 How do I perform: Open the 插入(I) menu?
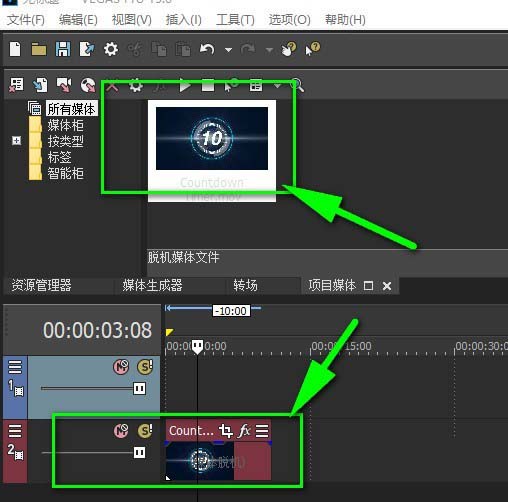(183, 20)
